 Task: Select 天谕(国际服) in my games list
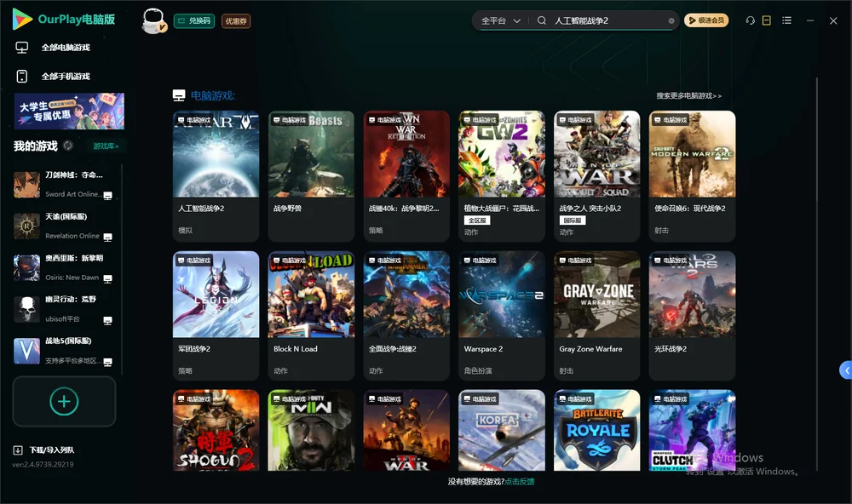coord(66,226)
